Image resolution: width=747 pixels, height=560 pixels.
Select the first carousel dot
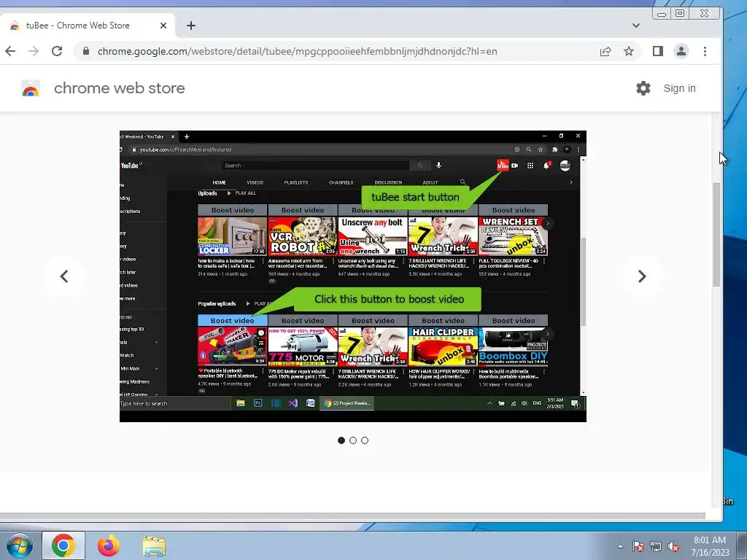(341, 440)
